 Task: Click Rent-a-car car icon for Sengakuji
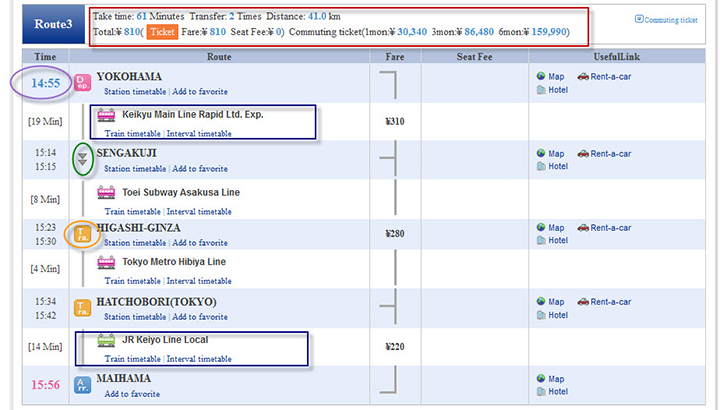coord(583,153)
